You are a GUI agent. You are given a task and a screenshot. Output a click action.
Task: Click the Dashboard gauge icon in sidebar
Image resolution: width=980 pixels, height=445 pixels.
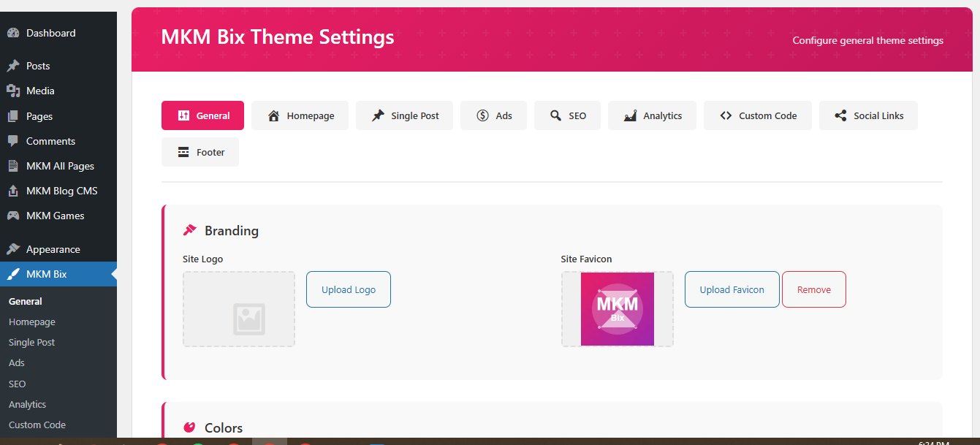[x=13, y=33]
